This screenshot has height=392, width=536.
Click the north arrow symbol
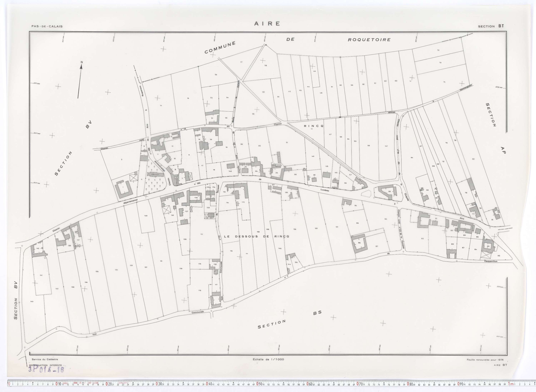click(80, 80)
